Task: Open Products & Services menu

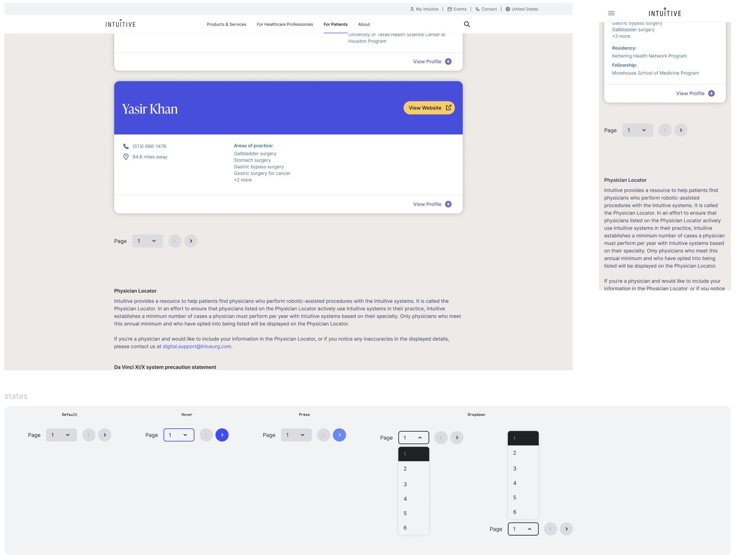Action: 226,24
